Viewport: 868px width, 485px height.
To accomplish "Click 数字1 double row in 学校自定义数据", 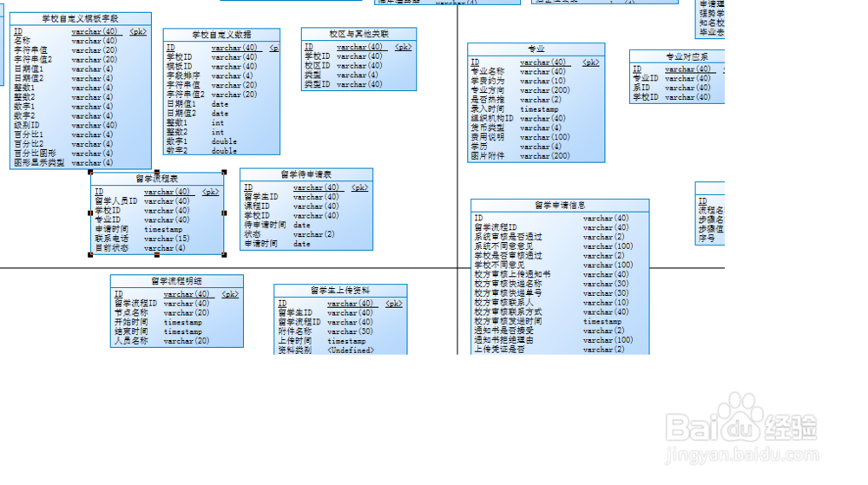I will (201, 141).
